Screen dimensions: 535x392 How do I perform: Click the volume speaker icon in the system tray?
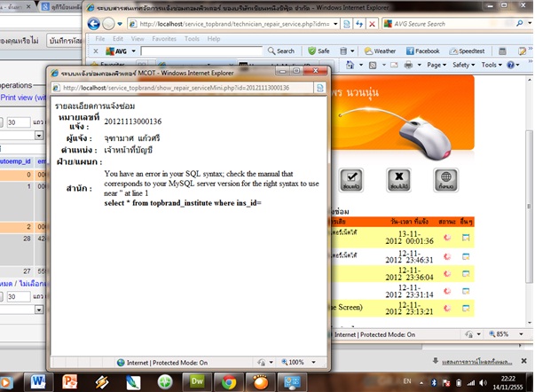484,383
